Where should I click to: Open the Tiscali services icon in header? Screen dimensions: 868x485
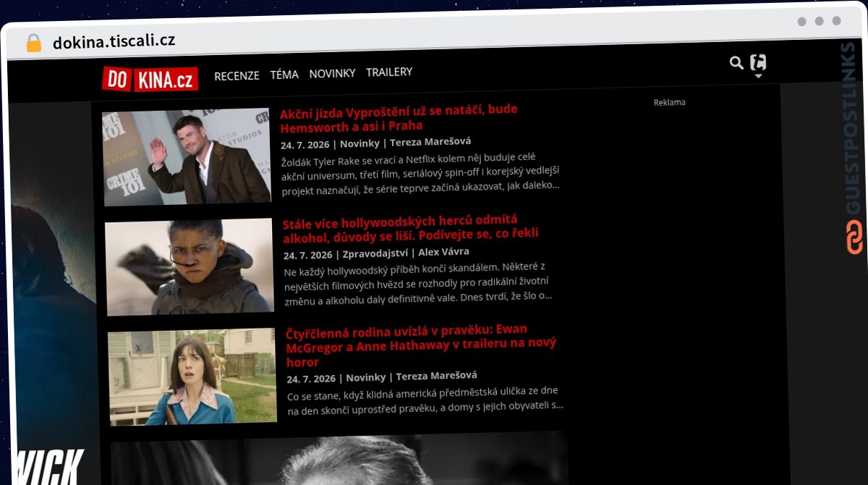pyautogui.click(x=758, y=62)
